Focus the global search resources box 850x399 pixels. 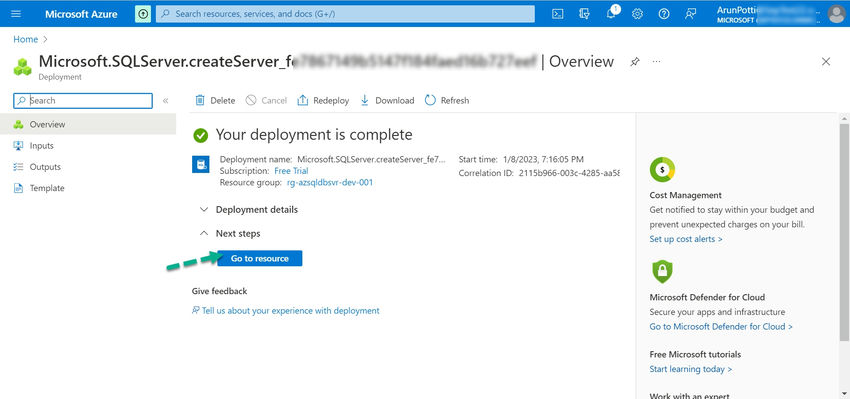coord(345,14)
